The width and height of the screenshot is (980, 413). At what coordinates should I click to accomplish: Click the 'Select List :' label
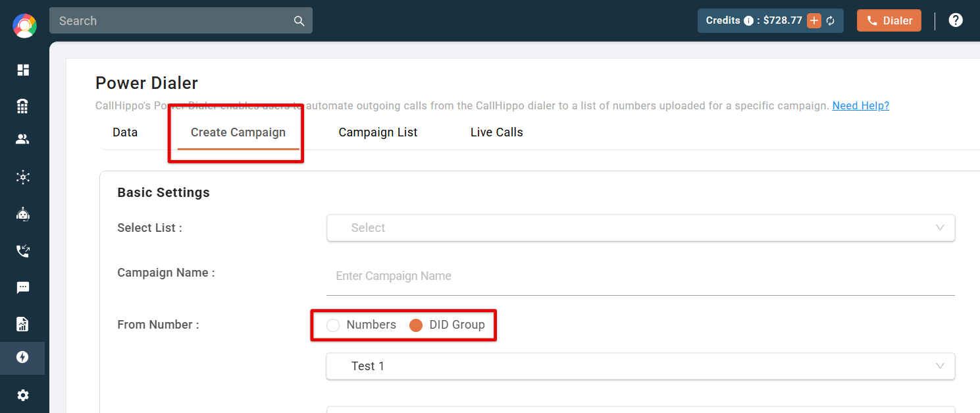click(149, 228)
